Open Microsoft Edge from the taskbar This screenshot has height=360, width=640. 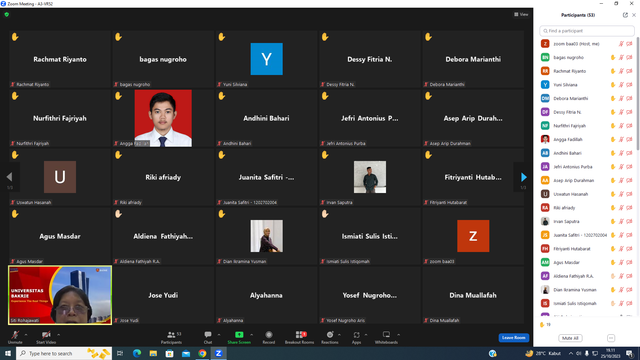coord(137,353)
